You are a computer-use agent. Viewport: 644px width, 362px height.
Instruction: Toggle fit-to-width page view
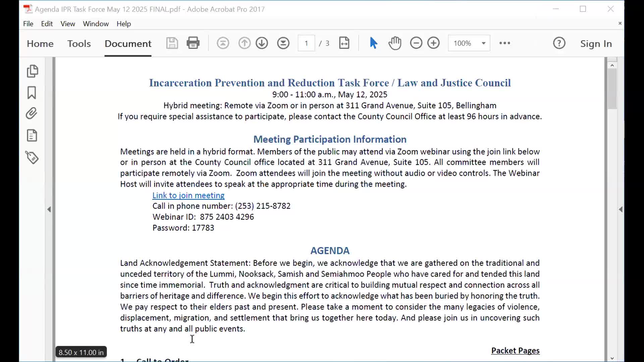(344, 43)
